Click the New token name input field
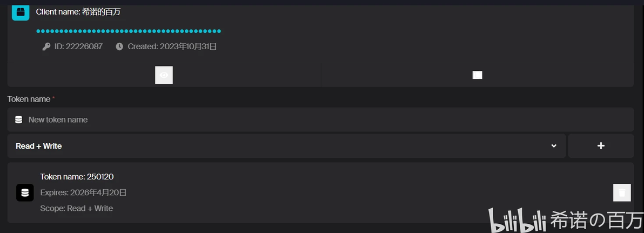 pos(324,119)
